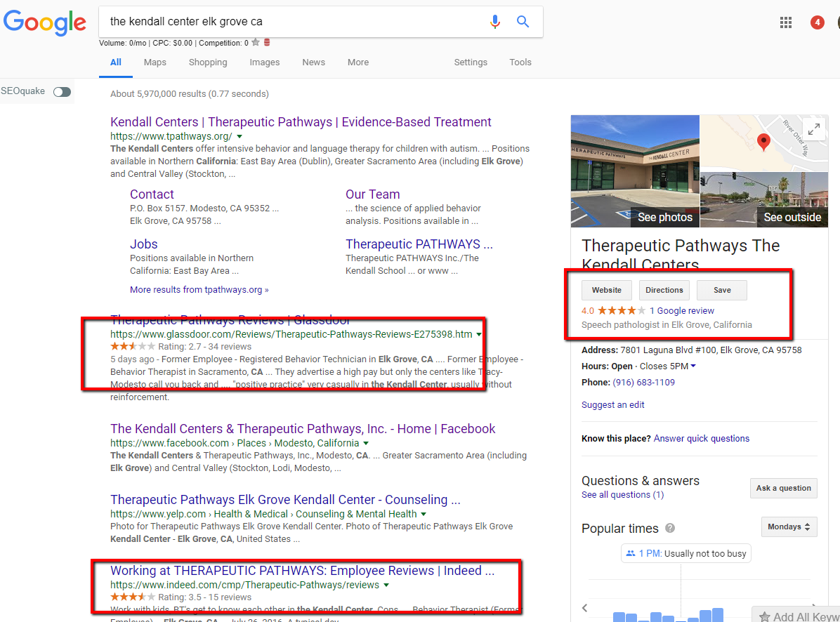Click the Popular times help question icon
The height and width of the screenshot is (622, 840).
click(x=669, y=529)
